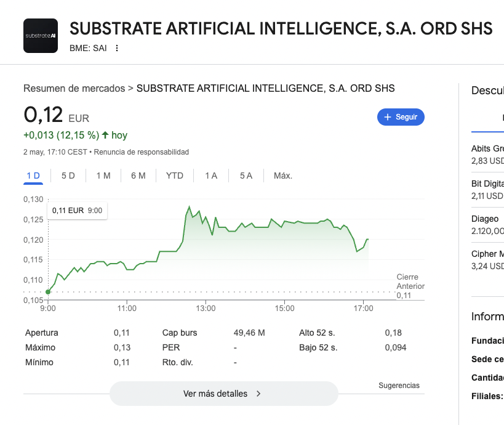Switch chart to 1 A range
Image resolution: width=504 pixels, height=425 pixels.
click(211, 176)
